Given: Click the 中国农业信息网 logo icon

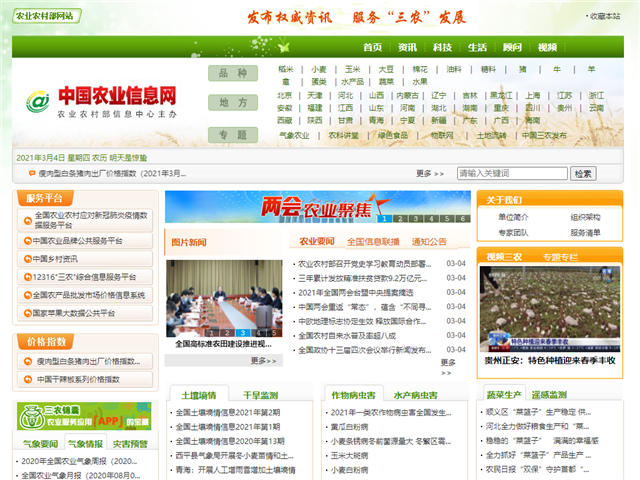Looking at the screenshot, I should tap(38, 102).
